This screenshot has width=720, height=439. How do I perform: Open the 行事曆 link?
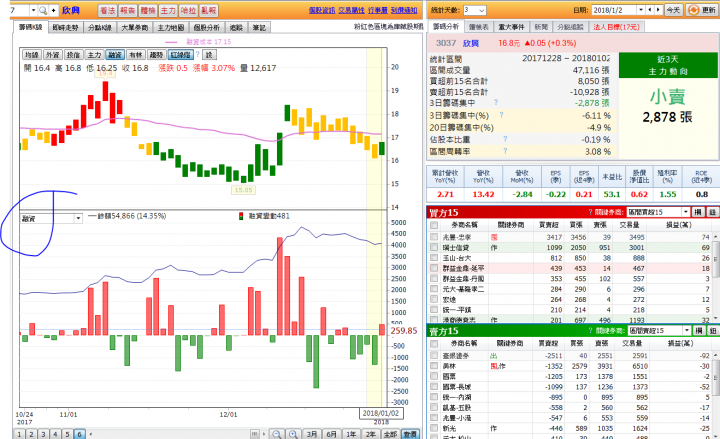pos(377,10)
